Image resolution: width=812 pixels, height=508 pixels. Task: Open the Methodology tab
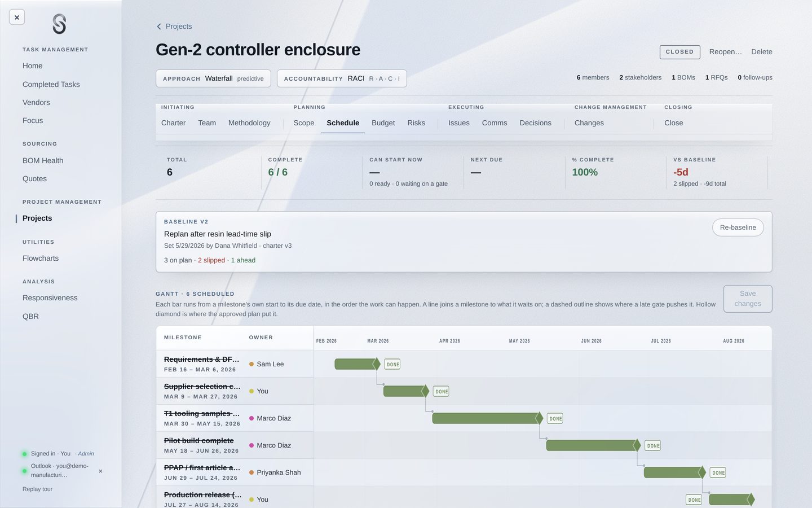(249, 123)
